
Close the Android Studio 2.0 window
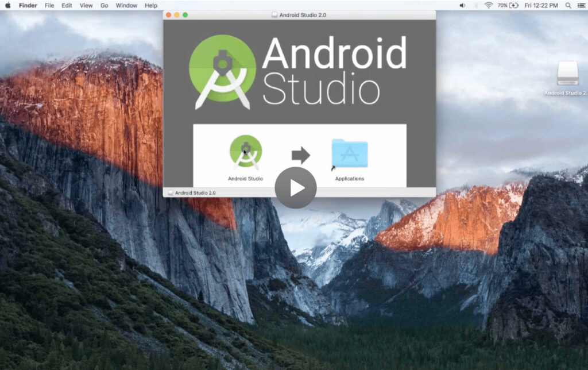pos(169,15)
